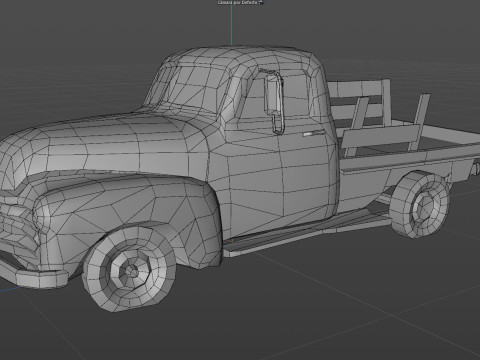This screenshot has width=480, height=360.
Task: Select the truck's rear wheel mesh
Action: tap(420, 204)
